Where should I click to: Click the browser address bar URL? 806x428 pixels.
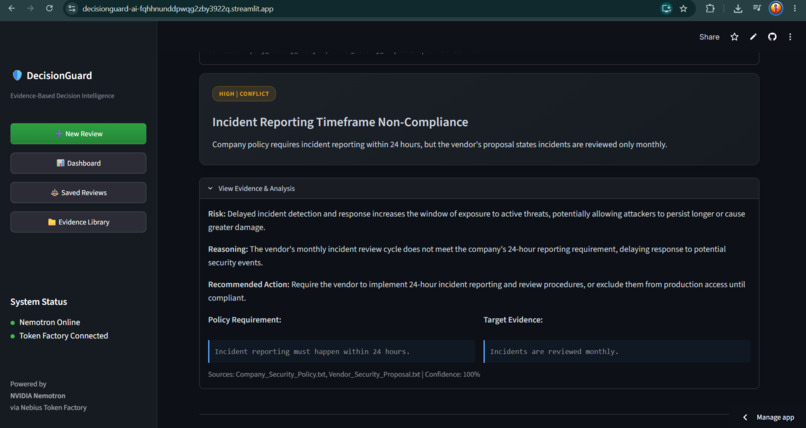[x=178, y=9]
